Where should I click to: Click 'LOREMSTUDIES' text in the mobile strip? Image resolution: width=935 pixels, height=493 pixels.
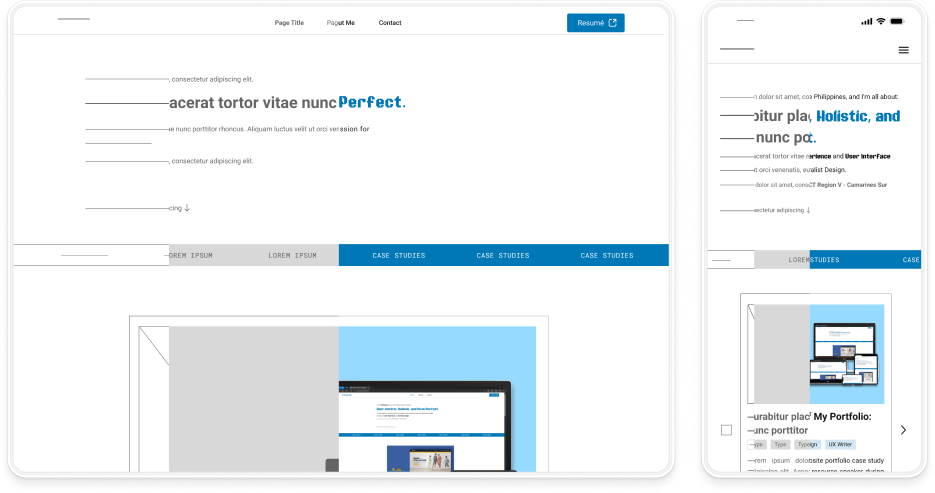pos(814,260)
